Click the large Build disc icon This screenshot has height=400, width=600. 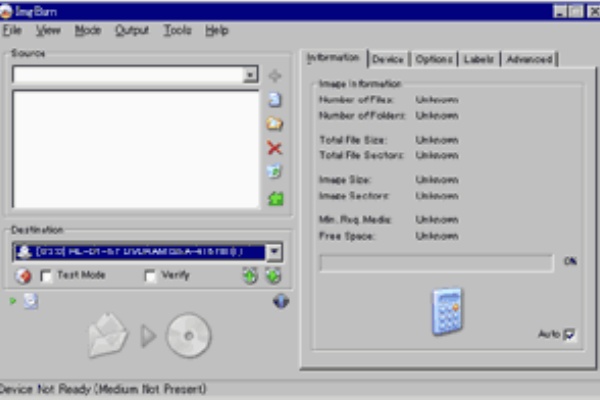pyautogui.click(x=149, y=336)
